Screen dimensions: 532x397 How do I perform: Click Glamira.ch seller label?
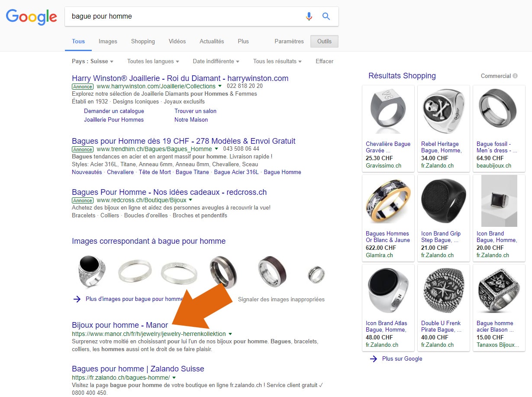[379, 255]
